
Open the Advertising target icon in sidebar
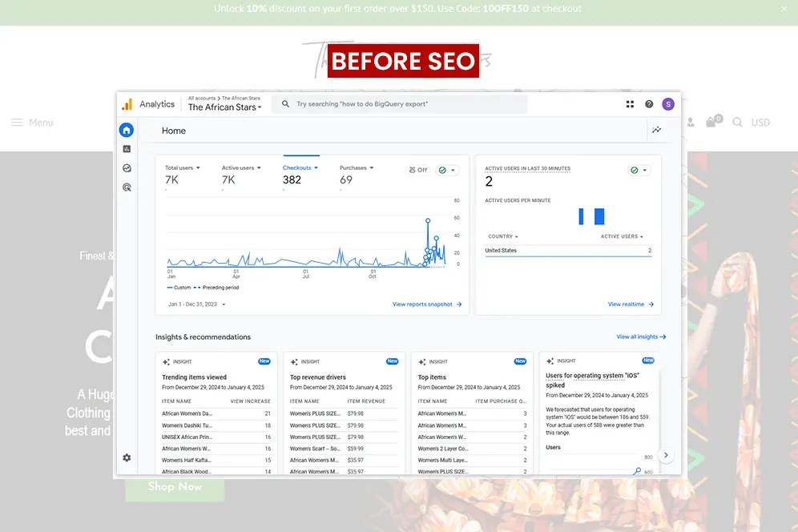click(127, 187)
